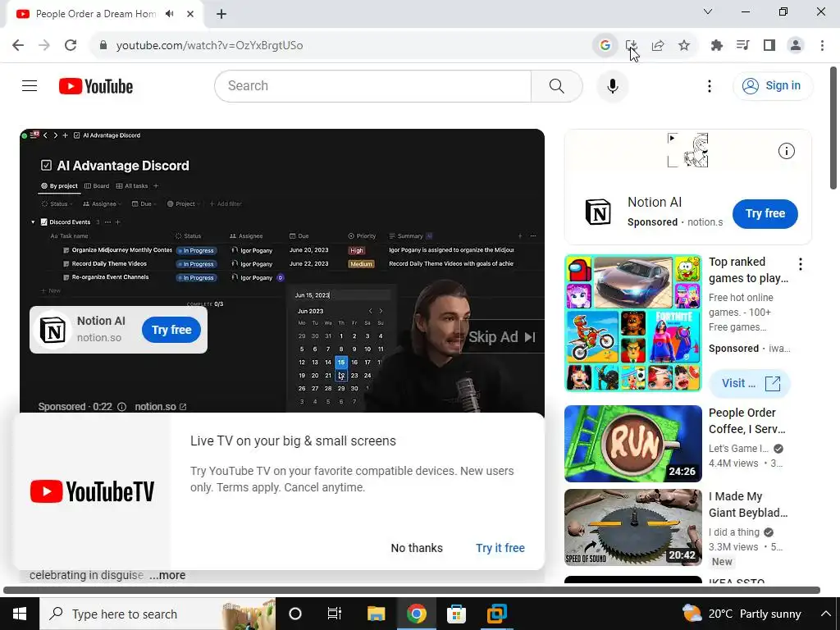Click the magnifier search button
This screenshot has height=630, width=840.
click(x=557, y=85)
